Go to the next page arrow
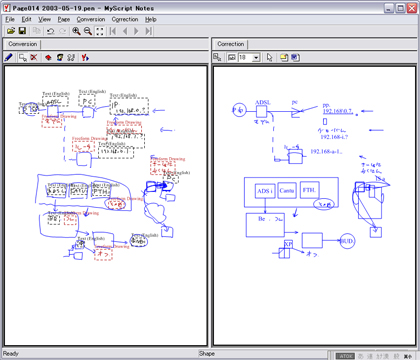 click(x=136, y=31)
